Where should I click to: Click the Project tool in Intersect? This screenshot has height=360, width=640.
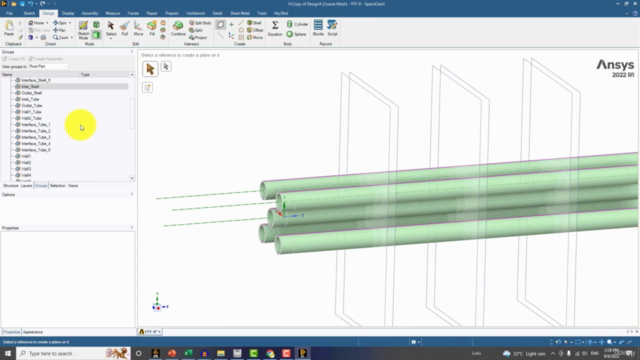point(198,38)
